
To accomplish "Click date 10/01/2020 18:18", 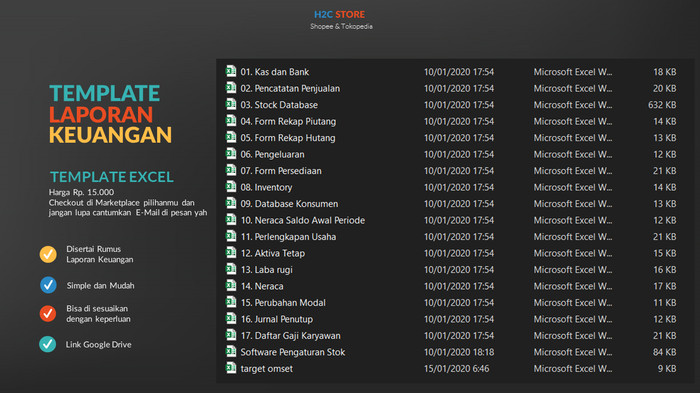I will click(x=459, y=352).
